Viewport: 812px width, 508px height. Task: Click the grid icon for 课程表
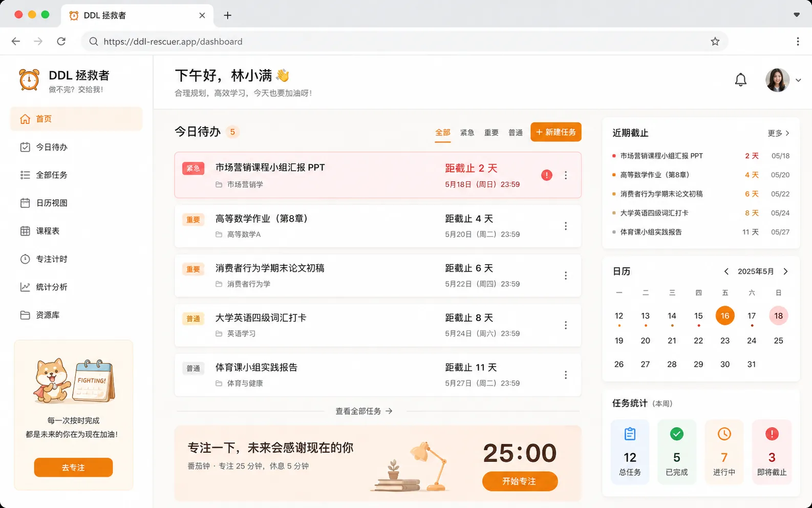pos(25,231)
